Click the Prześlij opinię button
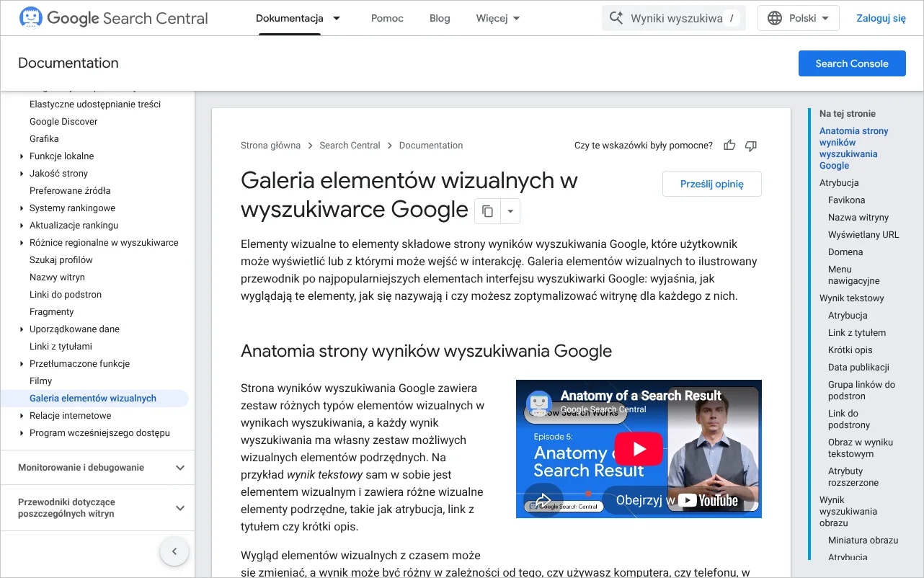The width and height of the screenshot is (924, 578). [712, 184]
